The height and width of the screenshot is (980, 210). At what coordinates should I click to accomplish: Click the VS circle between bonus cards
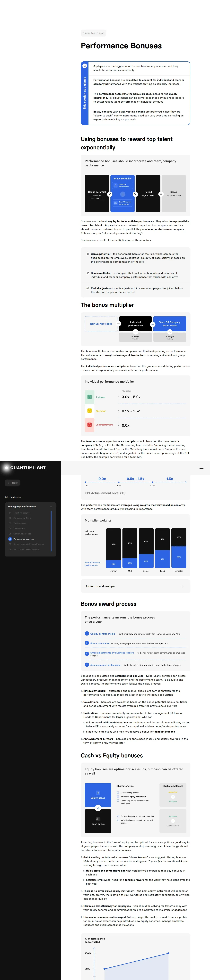pos(98,808)
